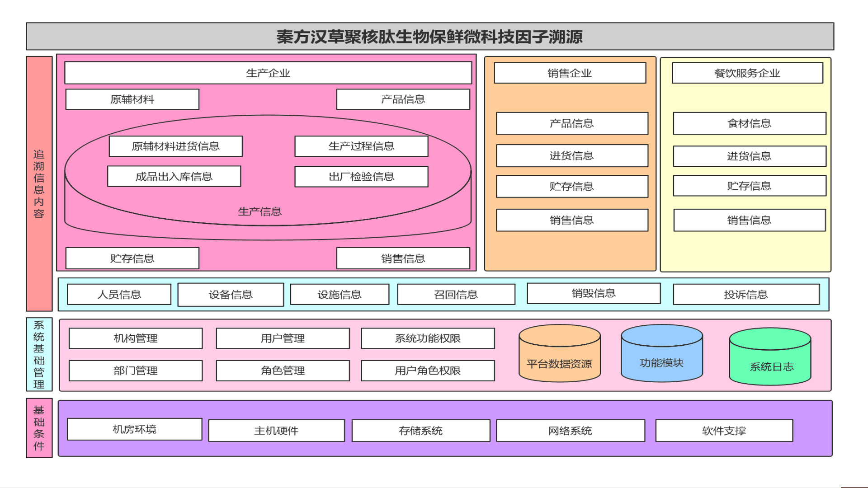Screen dimensions: 868x488
Task: Click the 召回信息 box
Action: pyautogui.click(x=456, y=295)
